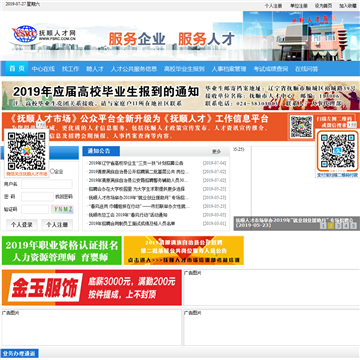Click the lower-left ad placeholder above 业务办理通道

pos(92,328)
